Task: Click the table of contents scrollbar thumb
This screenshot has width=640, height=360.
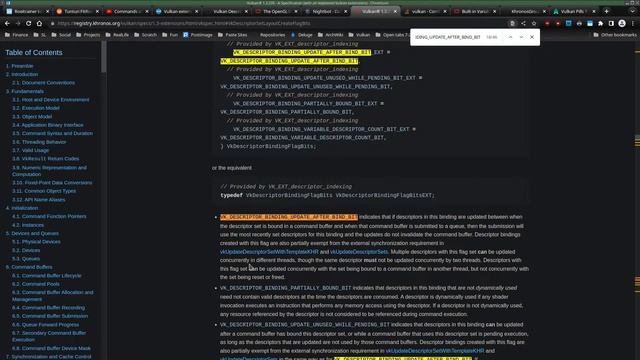Action: coord(104,57)
